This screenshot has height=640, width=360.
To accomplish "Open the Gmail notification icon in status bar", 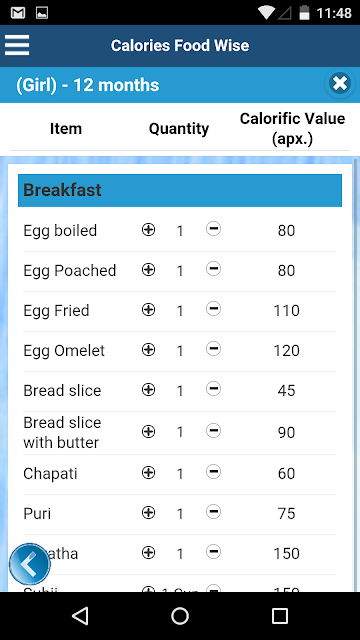I will click(18, 13).
